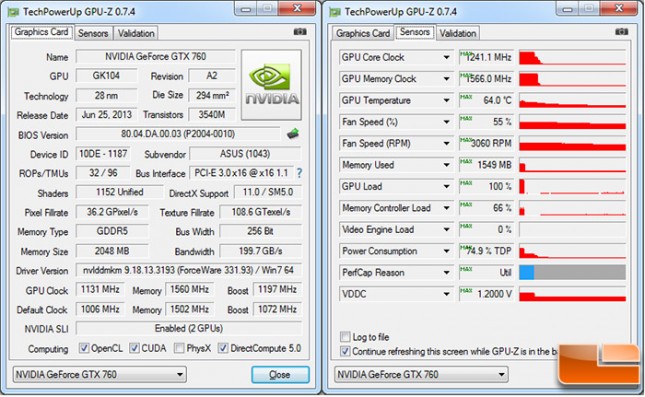
Task: Click the GPU field showing GK104
Action: pyautogui.click(x=106, y=76)
